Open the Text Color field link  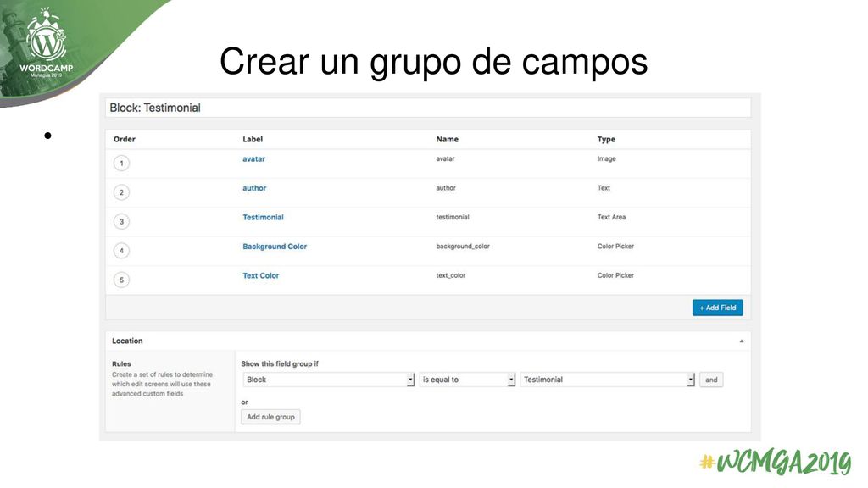tap(261, 275)
